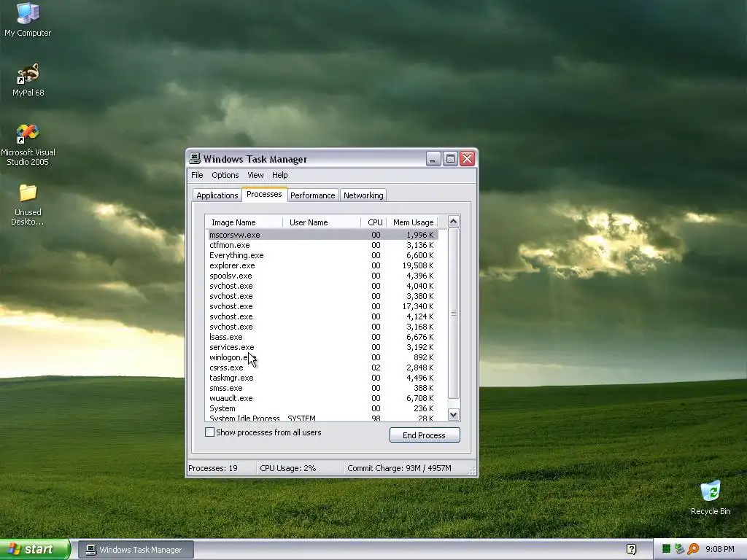
Task: Sort by User Name column header
Action: pyautogui.click(x=322, y=222)
